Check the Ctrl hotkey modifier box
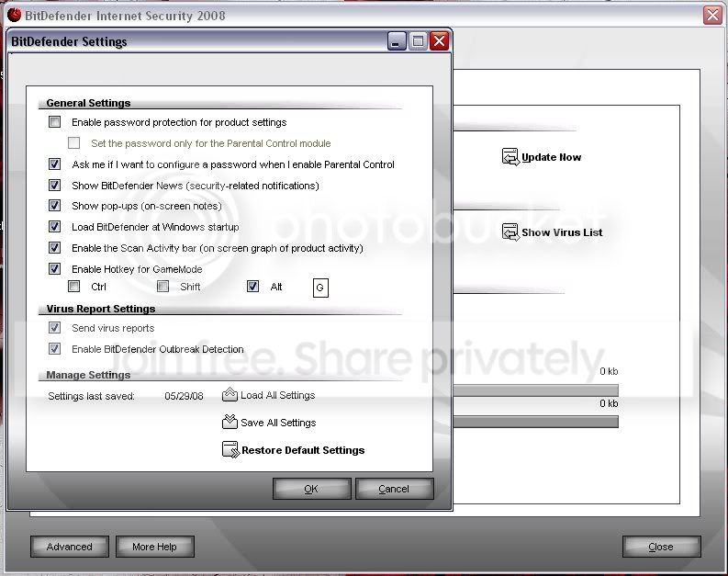Viewport: 728px width, 576px height. click(x=73, y=286)
